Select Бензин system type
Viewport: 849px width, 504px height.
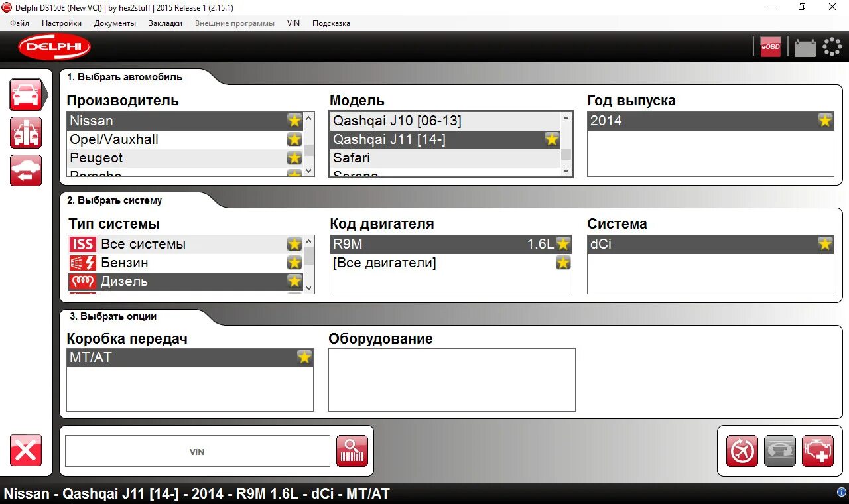tap(185, 263)
